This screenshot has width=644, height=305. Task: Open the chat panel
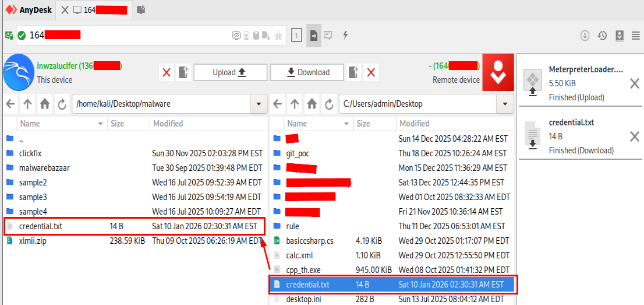328,36
